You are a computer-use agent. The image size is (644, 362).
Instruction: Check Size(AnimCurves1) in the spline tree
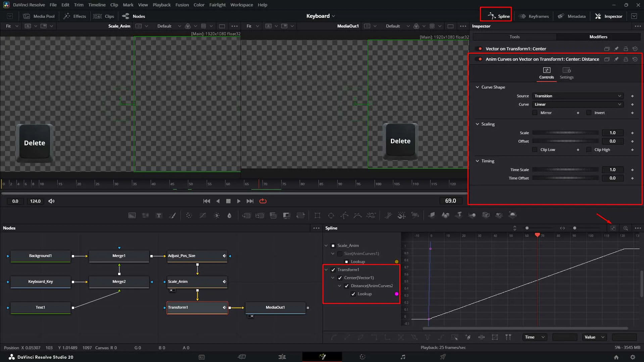click(340, 254)
